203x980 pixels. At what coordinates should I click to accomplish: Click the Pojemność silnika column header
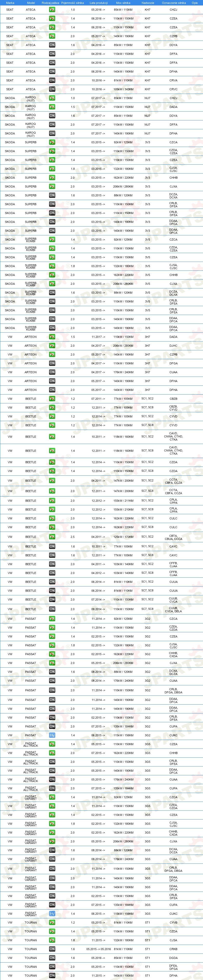72,3
